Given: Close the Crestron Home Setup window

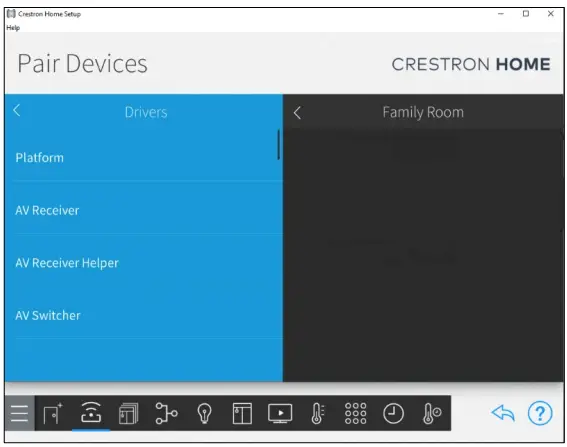Looking at the screenshot, I should tap(551, 14).
